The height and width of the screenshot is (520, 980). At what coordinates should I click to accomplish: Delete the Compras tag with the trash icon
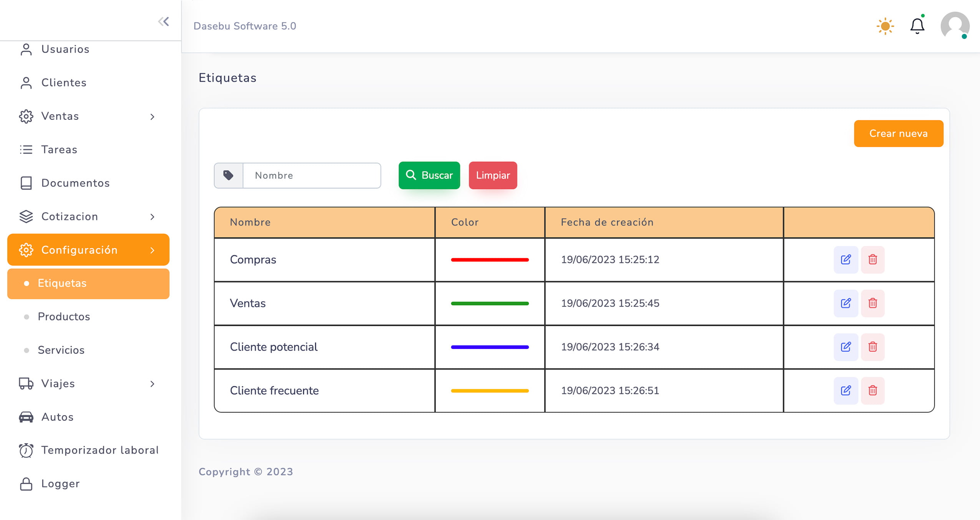pos(872,259)
